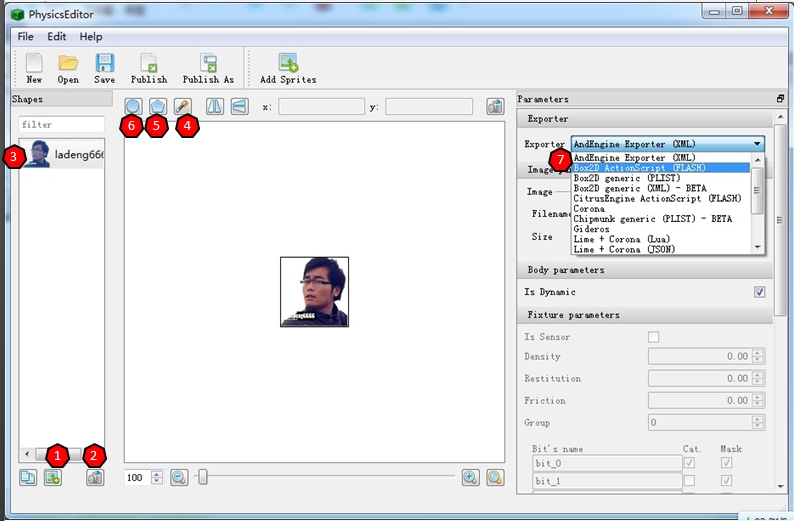Open the Edit menu
The image size is (794, 521).
click(57, 37)
